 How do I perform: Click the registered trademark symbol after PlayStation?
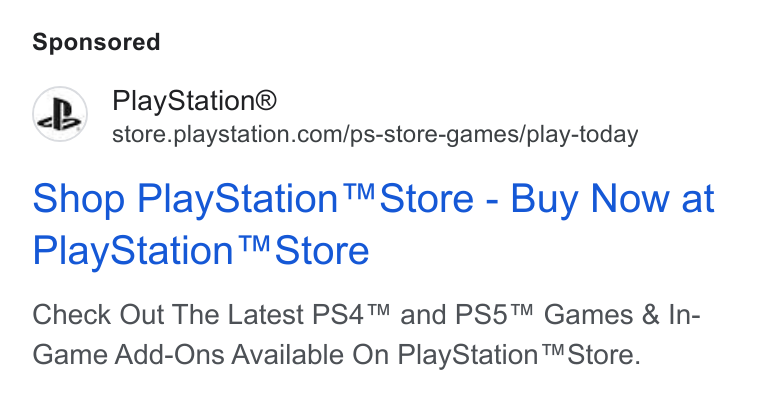point(266,101)
